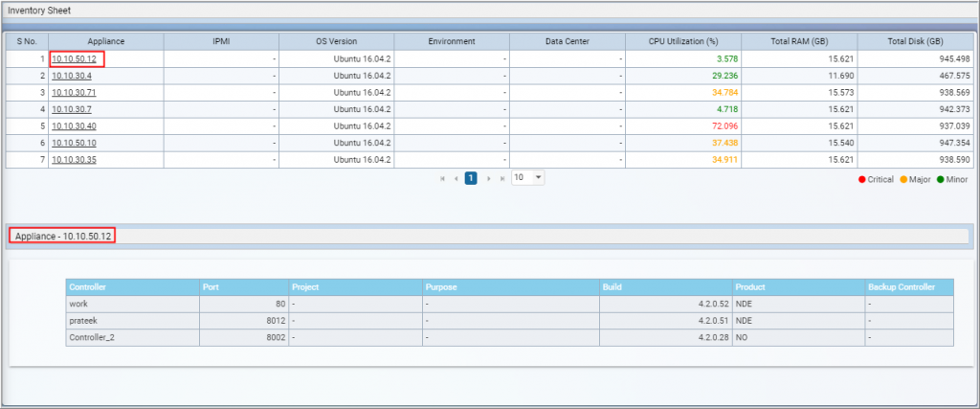Click Inventory Sheet window title
Viewport: 980px width, 409px height.
[39, 10]
